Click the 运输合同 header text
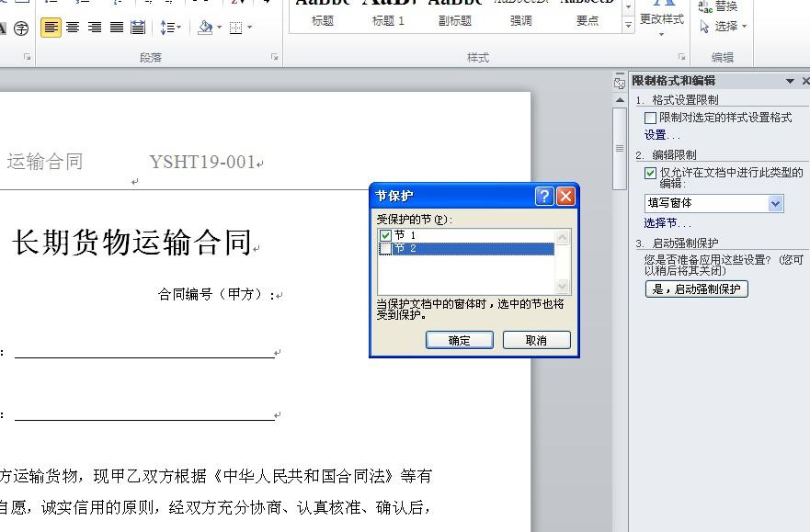The height and width of the screenshot is (532, 810). 44,162
